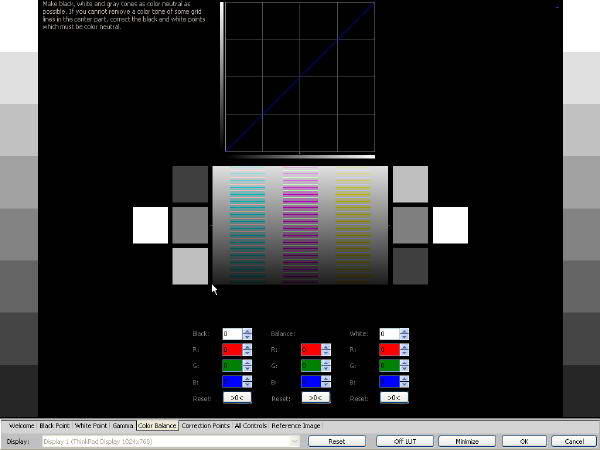This screenshot has width=600, height=450.
Task: Open the Display selection dropdown
Action: point(170,441)
